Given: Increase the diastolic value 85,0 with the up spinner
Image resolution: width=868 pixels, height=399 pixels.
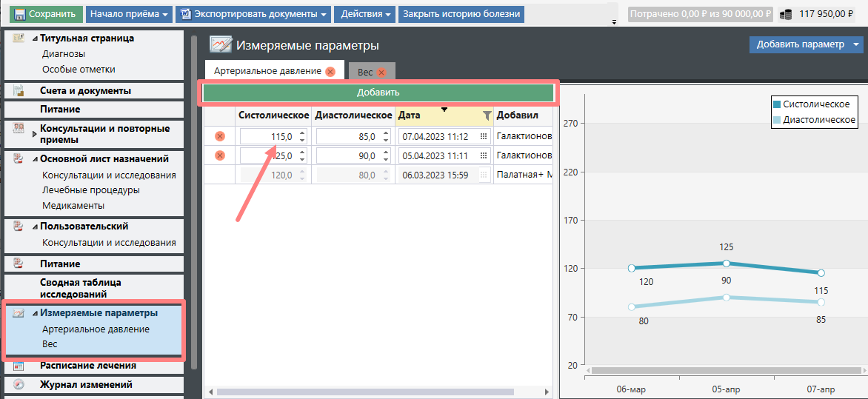Looking at the screenshot, I should (386, 133).
